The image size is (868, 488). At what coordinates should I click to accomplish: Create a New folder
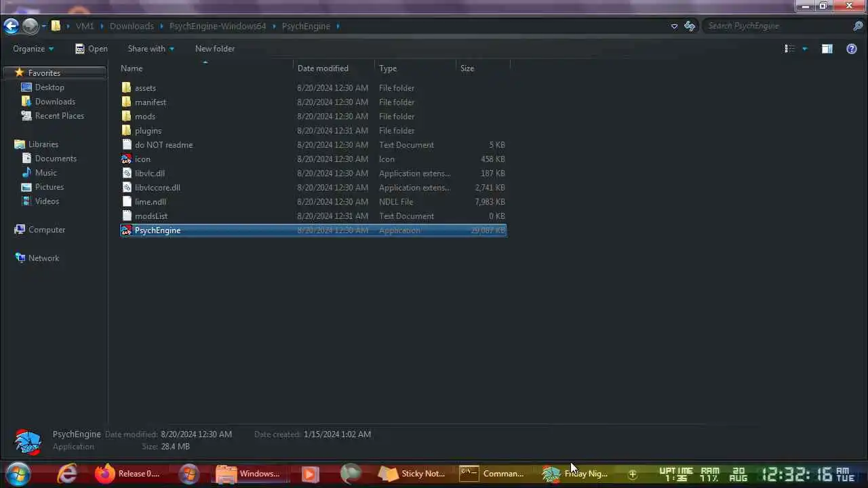pyautogui.click(x=215, y=49)
